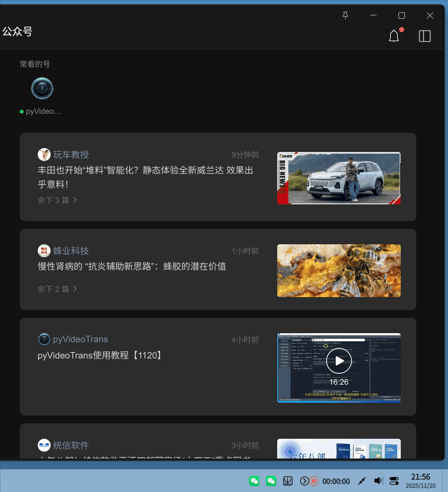Image resolution: width=448 pixels, height=492 pixels.
Task: Pin the 公众号 window on top
Action: click(345, 15)
